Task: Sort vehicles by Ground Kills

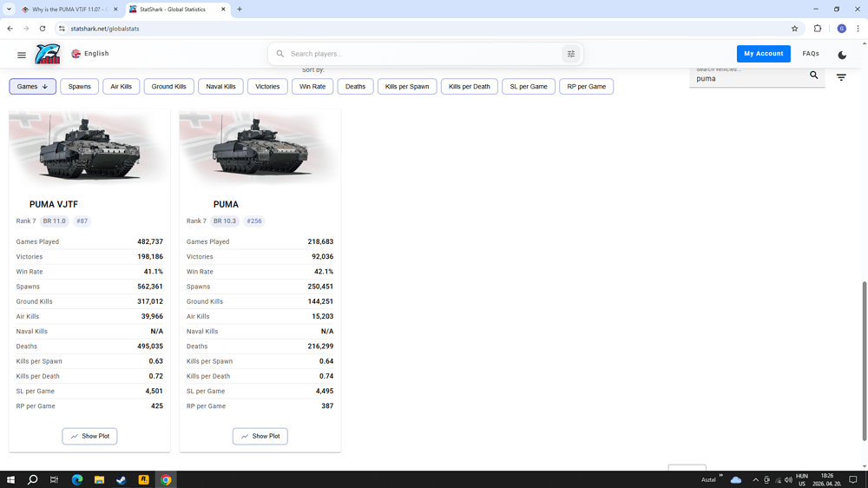Action: tap(169, 87)
